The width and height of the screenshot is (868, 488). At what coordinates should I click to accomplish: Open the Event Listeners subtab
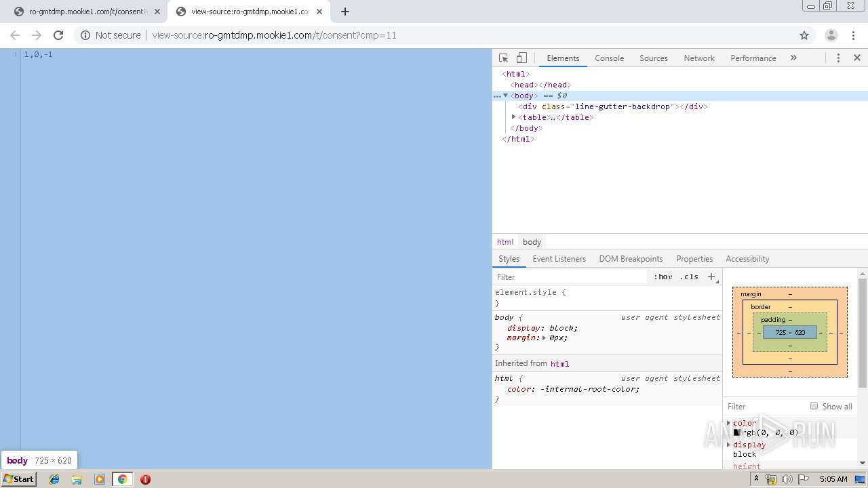click(x=559, y=259)
